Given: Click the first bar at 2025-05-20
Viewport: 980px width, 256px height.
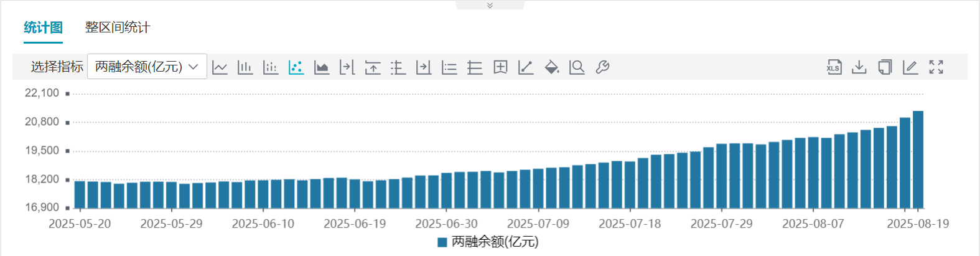Looking at the screenshot, I should click(x=80, y=194).
